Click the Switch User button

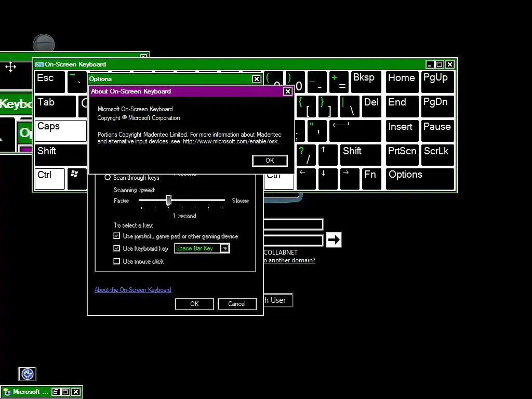coord(278,300)
